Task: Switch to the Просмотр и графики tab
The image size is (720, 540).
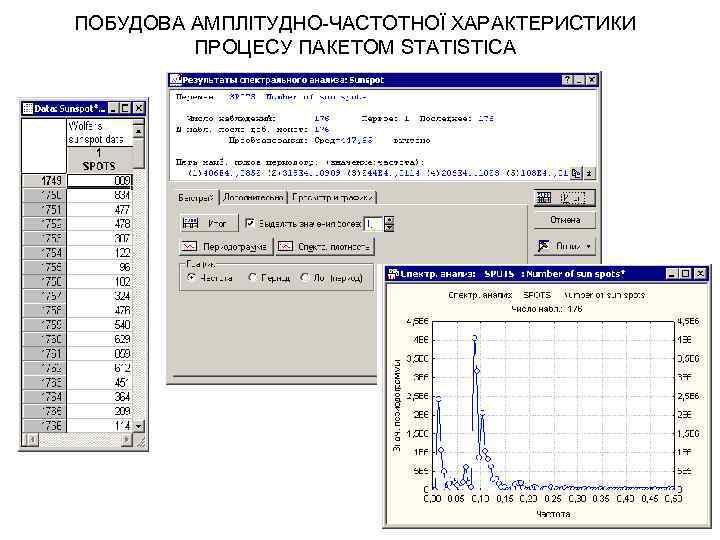Action: coord(332,198)
